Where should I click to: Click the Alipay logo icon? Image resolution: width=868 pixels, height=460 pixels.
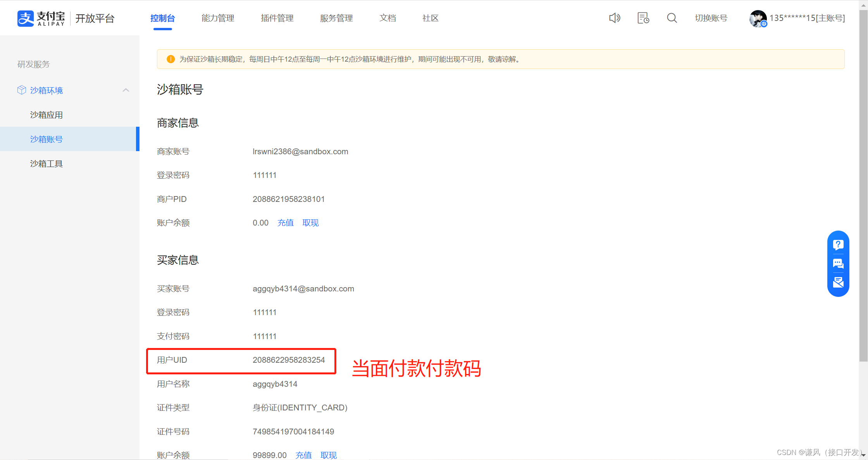pyautogui.click(x=26, y=18)
